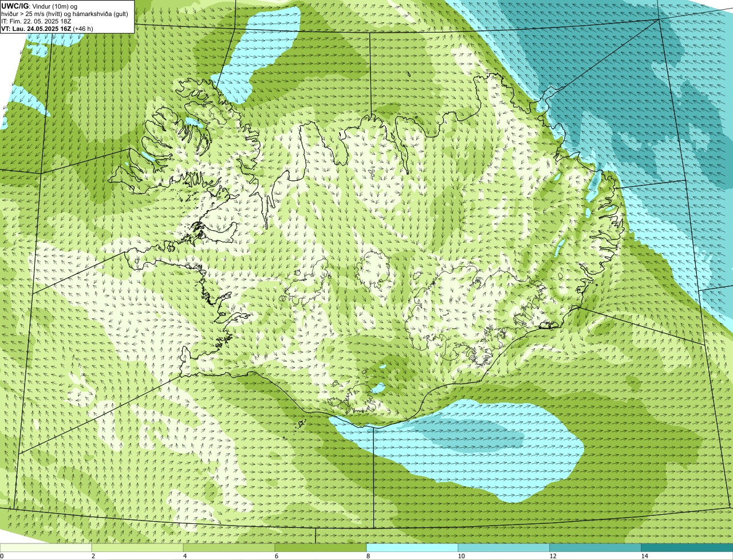Viewport: 733px width, 560px height.
Task: Click the light green 2–4 m/s legend segment
Action: click(137, 548)
